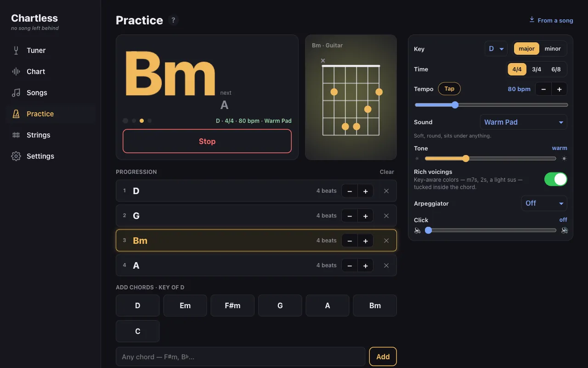This screenshot has width=588, height=368.
Task: Choose 3/4 time signature
Action: point(537,69)
